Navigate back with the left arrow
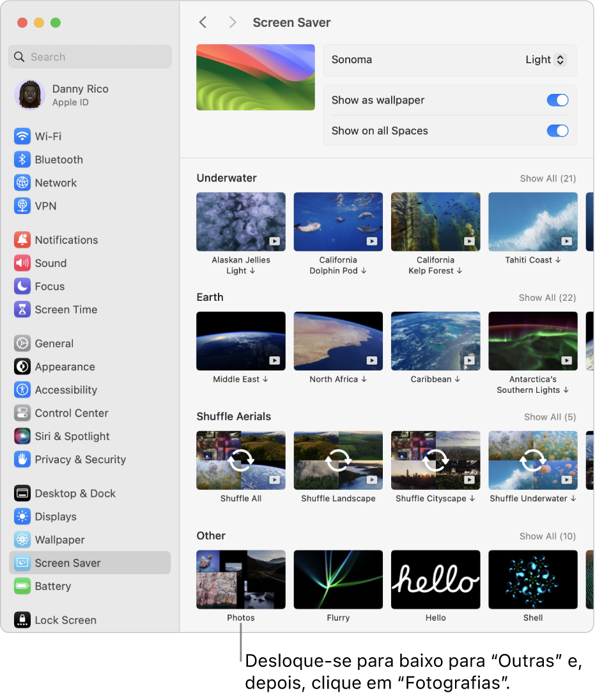595x700 pixels. coord(203,22)
